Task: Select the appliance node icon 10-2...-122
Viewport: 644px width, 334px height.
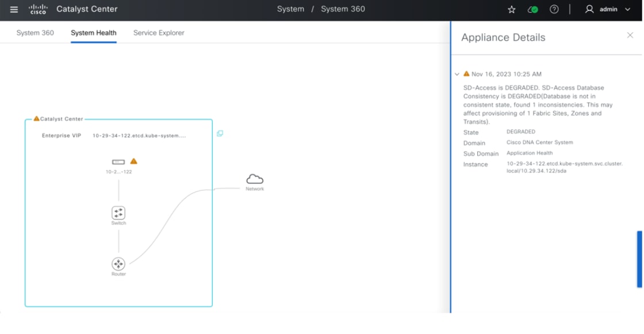Action: 118,162
